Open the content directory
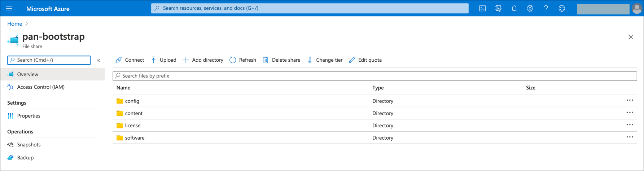 pos(133,113)
